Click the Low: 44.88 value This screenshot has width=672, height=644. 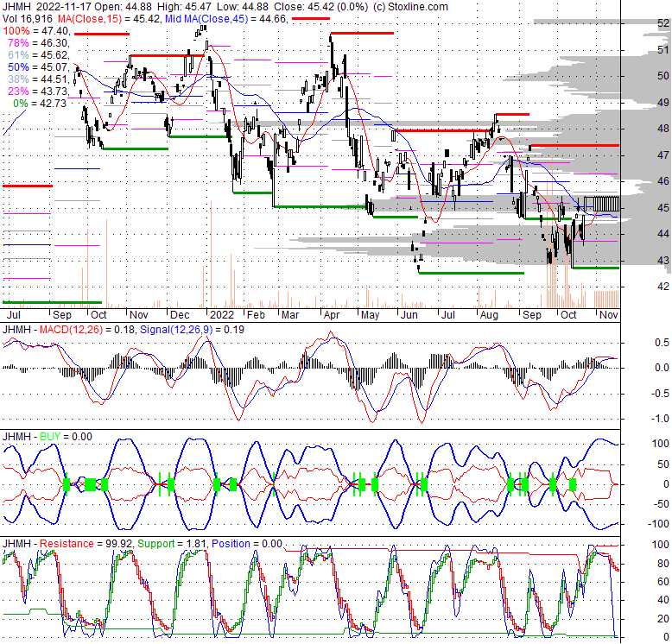tap(242, 7)
